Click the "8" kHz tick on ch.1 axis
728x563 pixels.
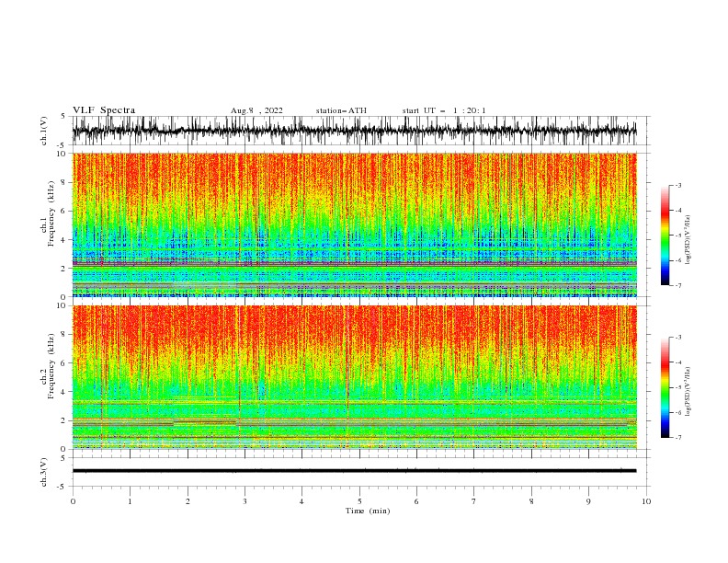(x=63, y=182)
